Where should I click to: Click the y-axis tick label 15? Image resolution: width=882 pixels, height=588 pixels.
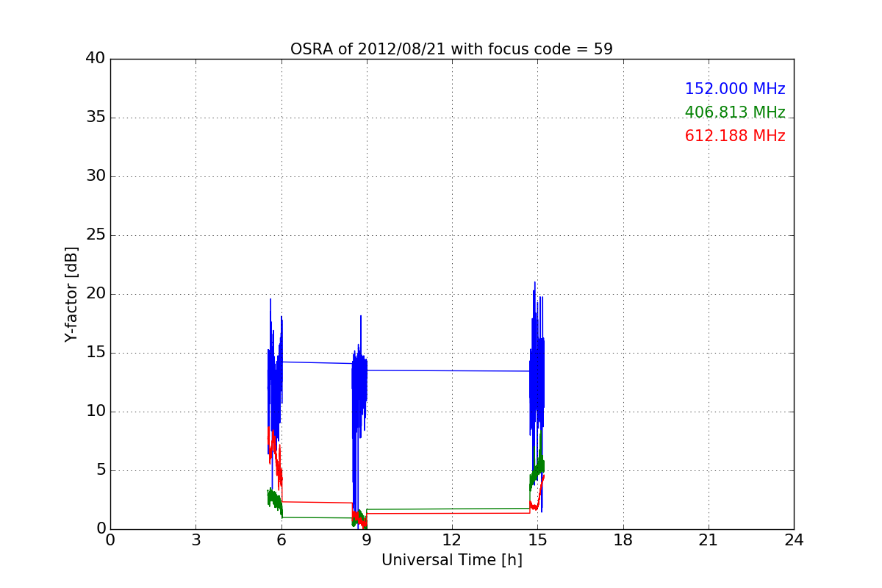pos(96,353)
